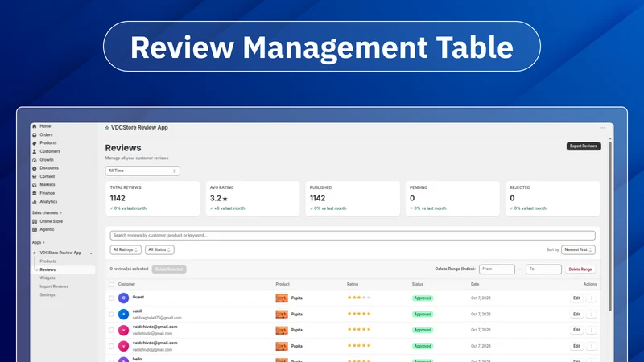
Task: Click the Papita product thumbnail in sahil row
Action: pyautogui.click(x=282, y=315)
